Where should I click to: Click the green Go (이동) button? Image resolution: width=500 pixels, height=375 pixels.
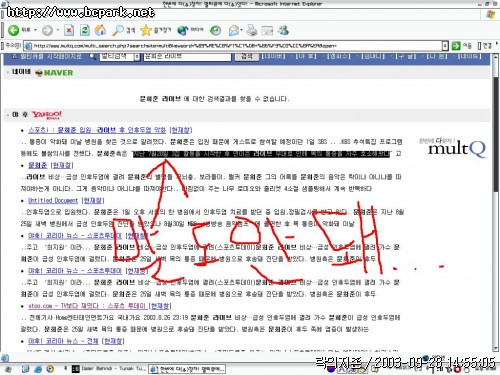[x=461, y=46]
